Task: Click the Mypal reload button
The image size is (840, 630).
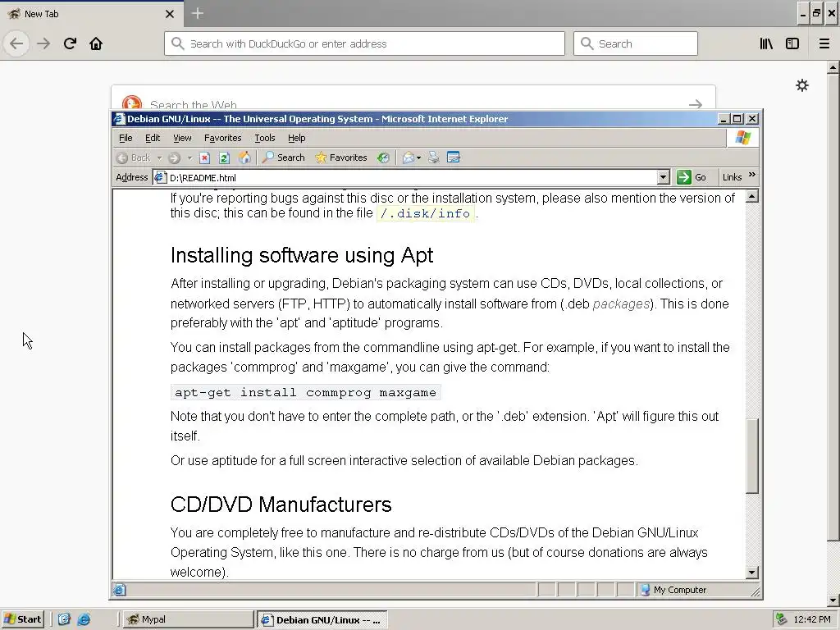Action: point(70,43)
